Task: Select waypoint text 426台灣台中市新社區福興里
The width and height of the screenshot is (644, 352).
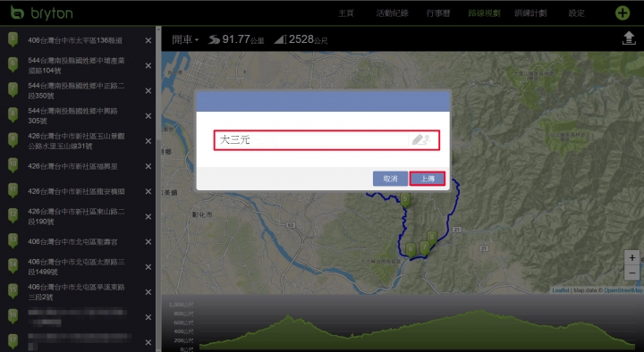Action: [72, 166]
